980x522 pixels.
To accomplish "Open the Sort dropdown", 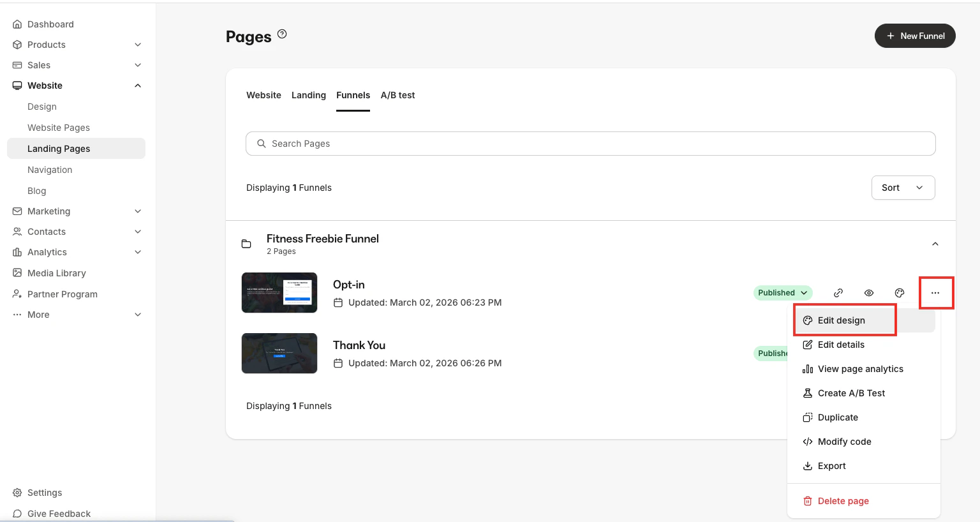I will (903, 187).
